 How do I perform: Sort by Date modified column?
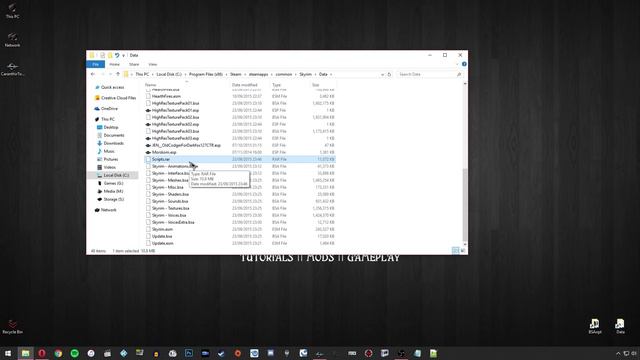pos(245,85)
